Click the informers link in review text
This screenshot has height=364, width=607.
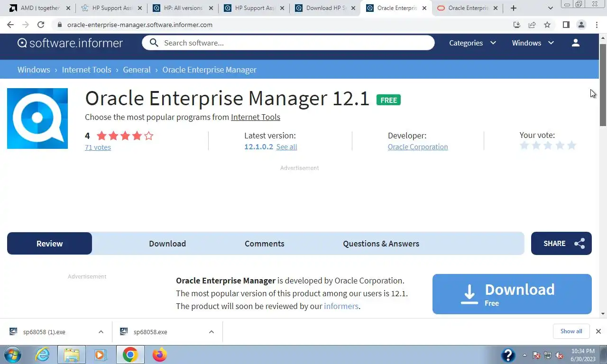[341, 306]
